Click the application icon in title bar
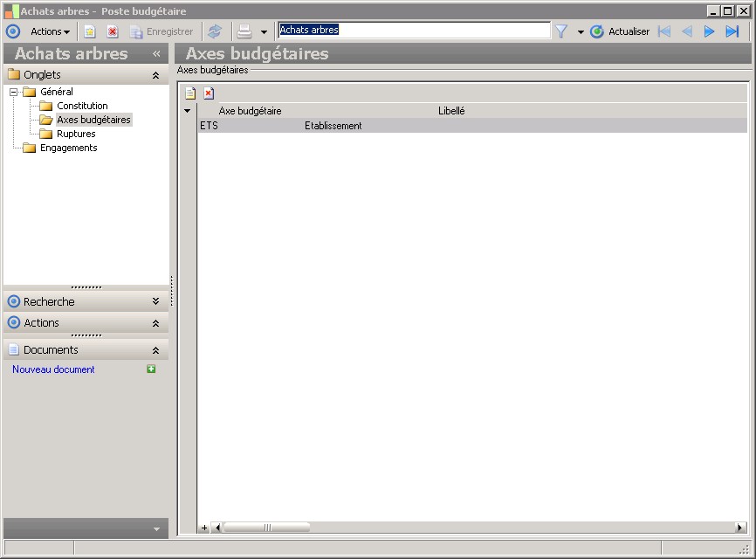 pyautogui.click(x=11, y=11)
